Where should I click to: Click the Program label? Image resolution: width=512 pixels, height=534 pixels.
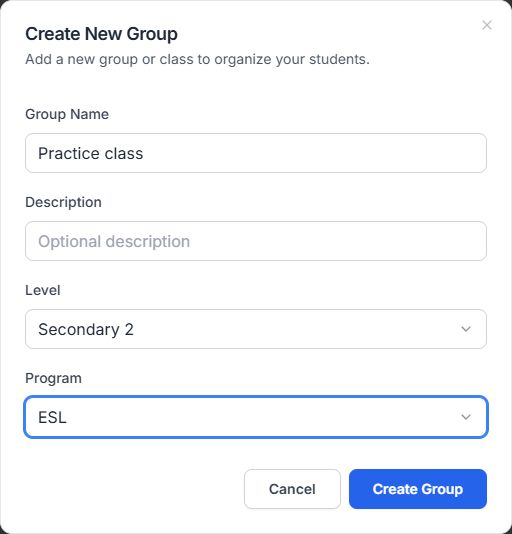coord(53,378)
